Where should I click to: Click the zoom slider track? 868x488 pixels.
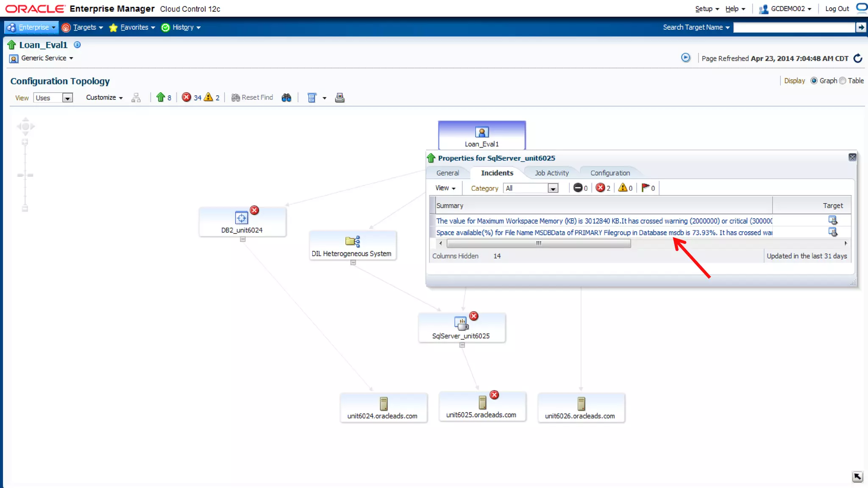[25, 175]
